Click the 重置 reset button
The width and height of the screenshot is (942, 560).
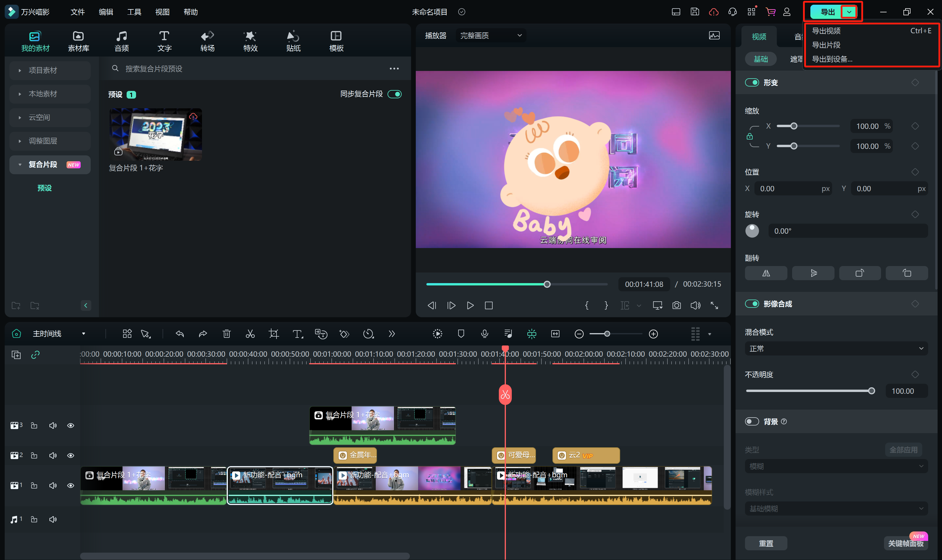click(x=766, y=543)
